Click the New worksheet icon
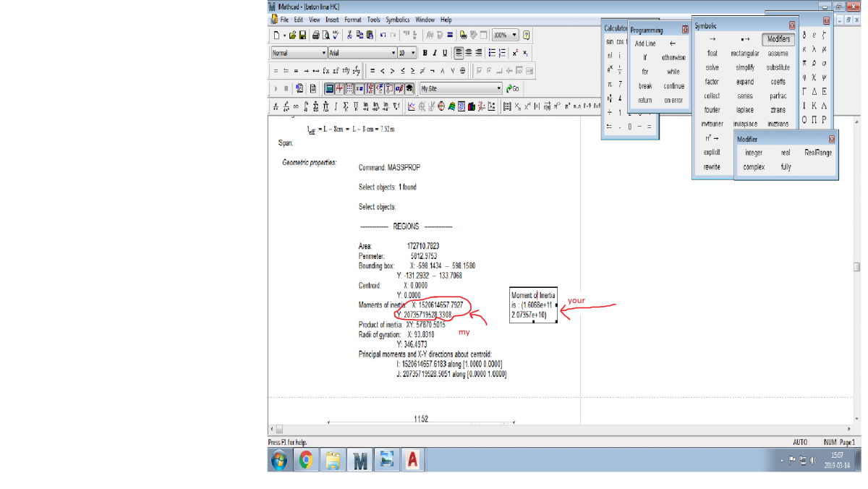This screenshot has height=489, width=868. click(x=276, y=35)
